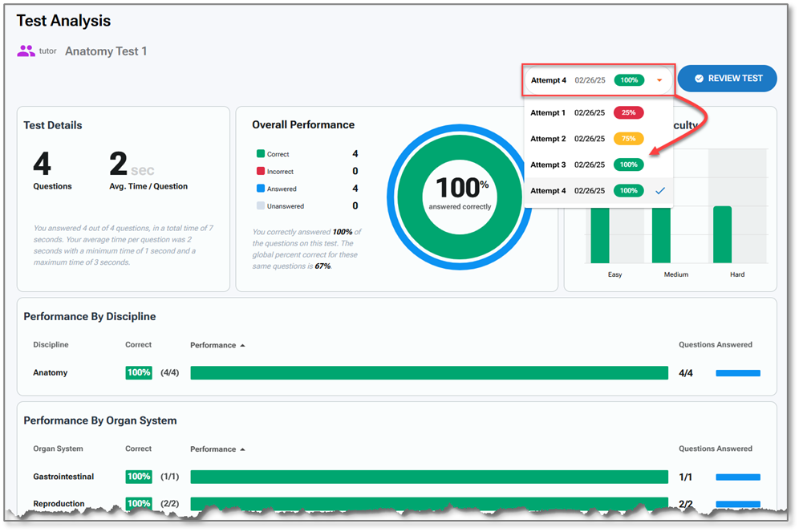Click the 100% donut chart center
Screen dimensions: 799x532
point(460,191)
